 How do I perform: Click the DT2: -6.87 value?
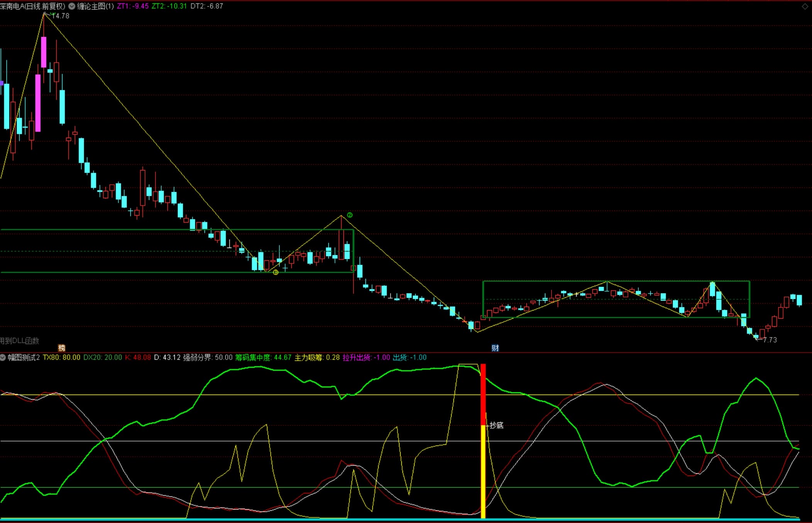click(207, 6)
